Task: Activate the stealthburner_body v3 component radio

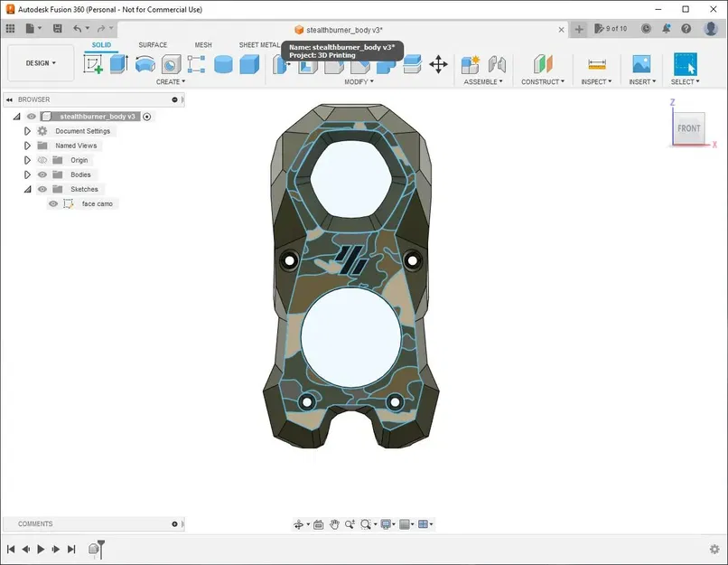Action: tap(146, 117)
